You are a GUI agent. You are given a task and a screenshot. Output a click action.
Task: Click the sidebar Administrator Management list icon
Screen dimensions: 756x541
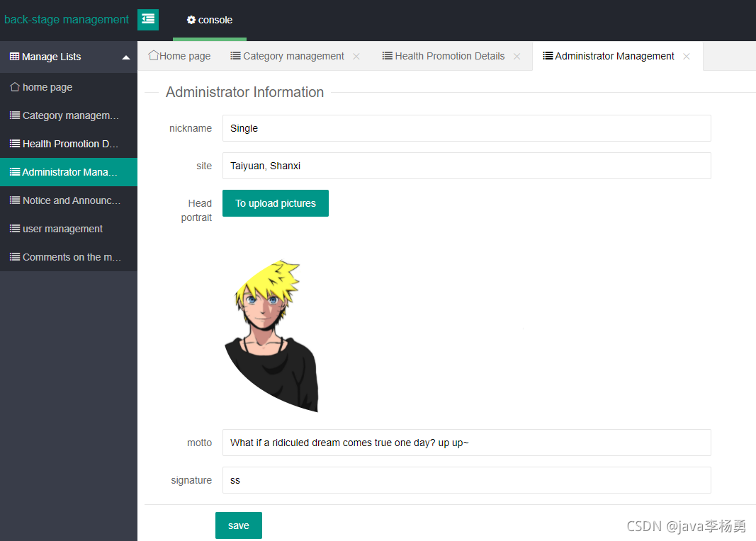(x=15, y=171)
